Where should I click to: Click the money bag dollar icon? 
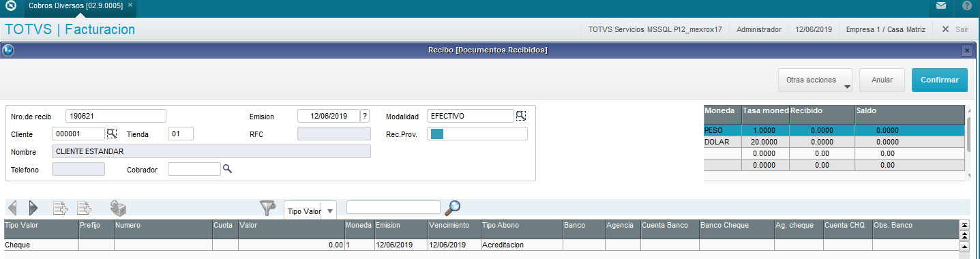[118, 208]
